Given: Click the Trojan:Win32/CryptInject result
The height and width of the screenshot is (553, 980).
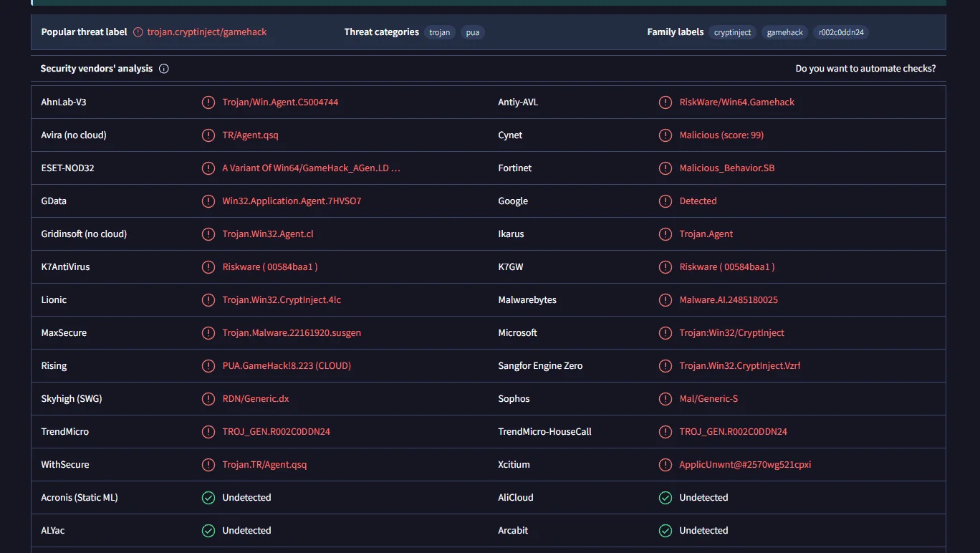Looking at the screenshot, I should 732,333.
